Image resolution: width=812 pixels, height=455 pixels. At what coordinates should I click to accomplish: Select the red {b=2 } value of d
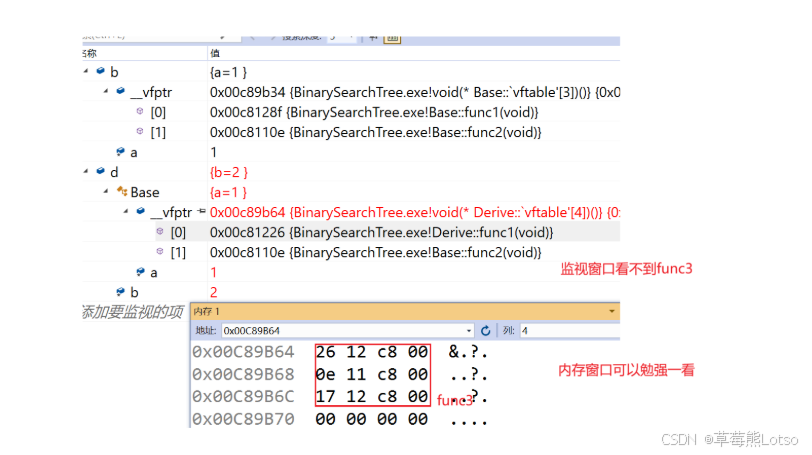(x=229, y=172)
